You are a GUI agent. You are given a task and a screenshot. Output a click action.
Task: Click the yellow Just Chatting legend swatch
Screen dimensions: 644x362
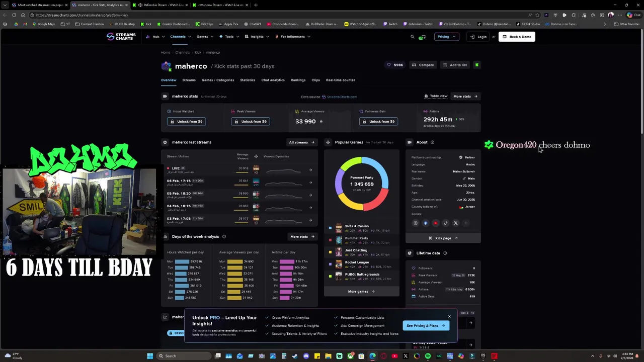coord(330,252)
